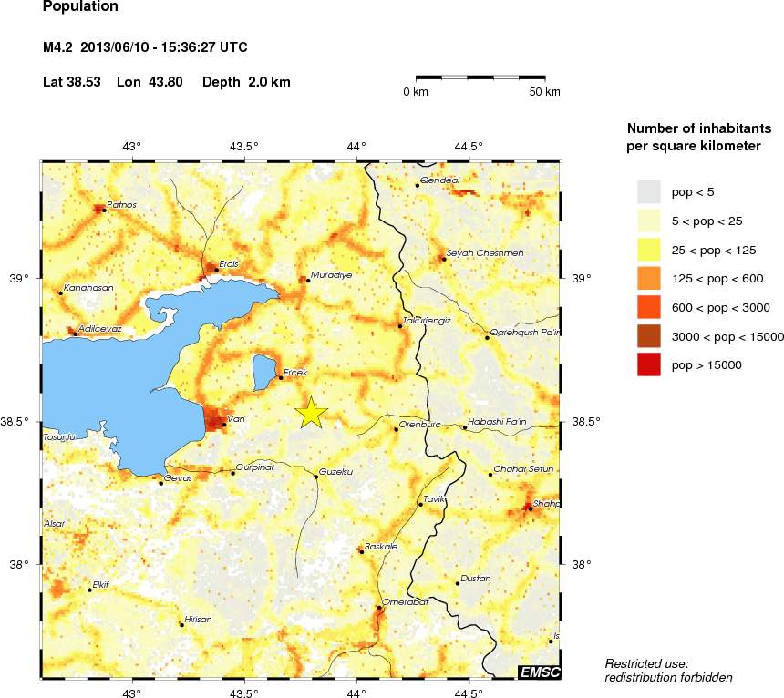Click the small lake beside Ercek
The height and width of the screenshot is (698, 784).
[x=263, y=371]
